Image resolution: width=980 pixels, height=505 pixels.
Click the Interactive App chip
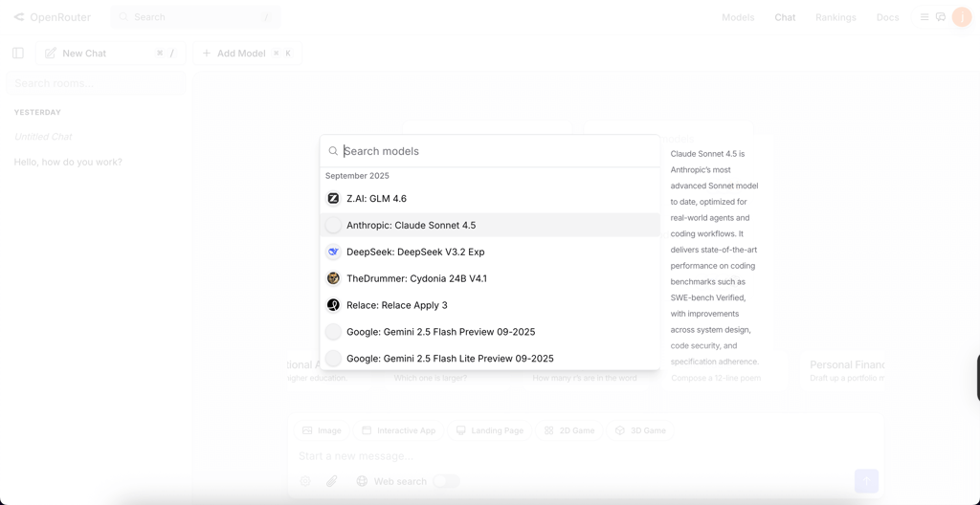click(x=399, y=430)
